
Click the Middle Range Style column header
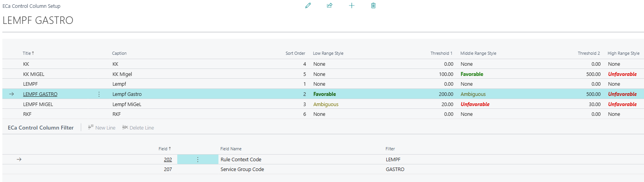click(x=478, y=53)
